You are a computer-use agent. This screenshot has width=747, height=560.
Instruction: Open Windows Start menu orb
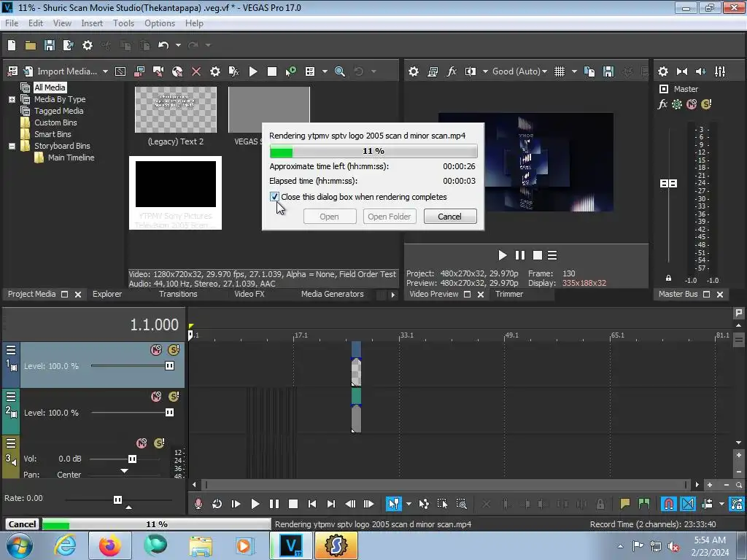pyautogui.click(x=19, y=545)
